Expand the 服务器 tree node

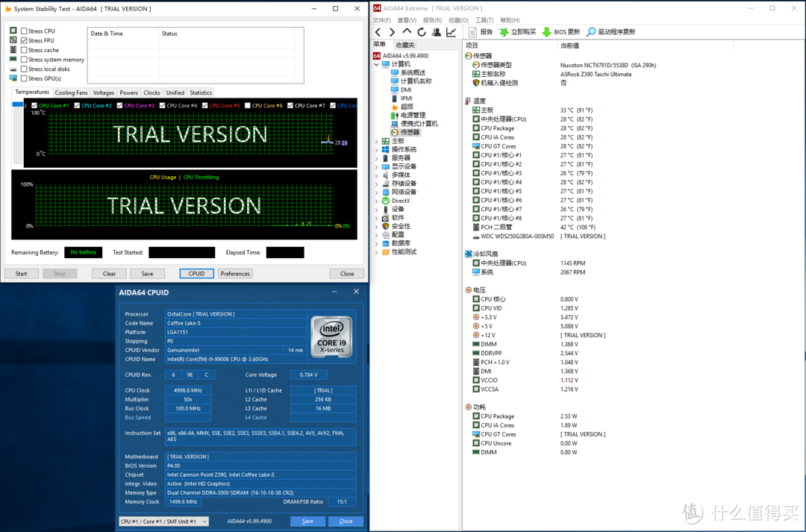377,157
